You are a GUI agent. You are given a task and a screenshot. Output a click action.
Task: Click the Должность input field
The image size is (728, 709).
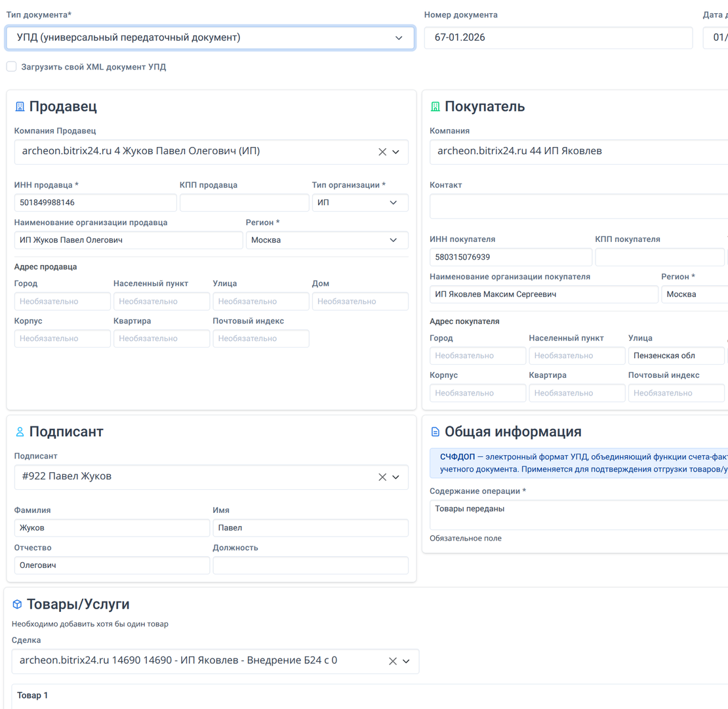[310, 565]
